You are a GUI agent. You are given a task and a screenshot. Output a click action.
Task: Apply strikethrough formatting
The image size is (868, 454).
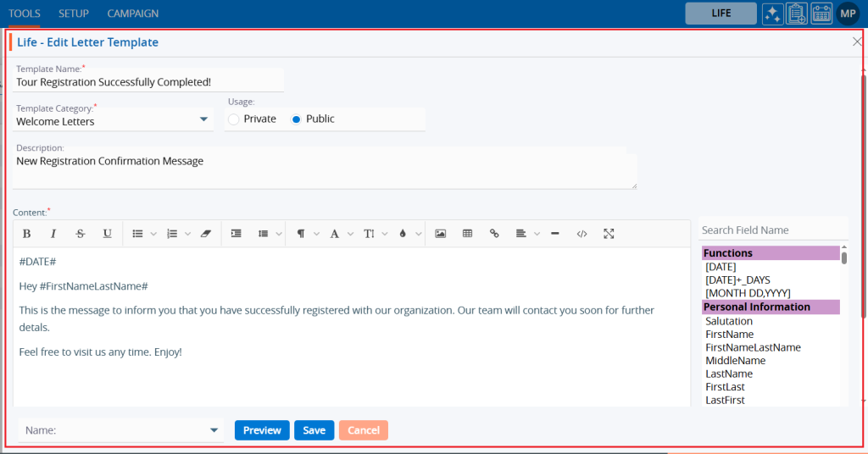click(81, 234)
